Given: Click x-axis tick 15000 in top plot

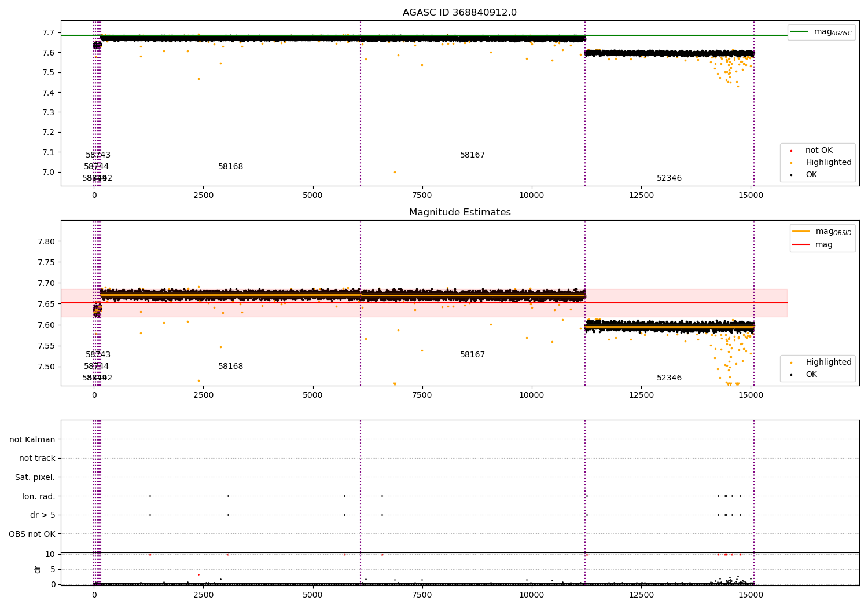Looking at the screenshot, I should [751, 196].
